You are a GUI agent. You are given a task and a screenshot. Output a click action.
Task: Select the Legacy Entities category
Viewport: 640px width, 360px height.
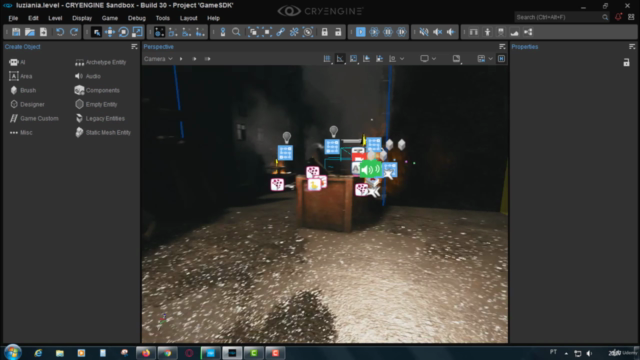pyautogui.click(x=100, y=118)
